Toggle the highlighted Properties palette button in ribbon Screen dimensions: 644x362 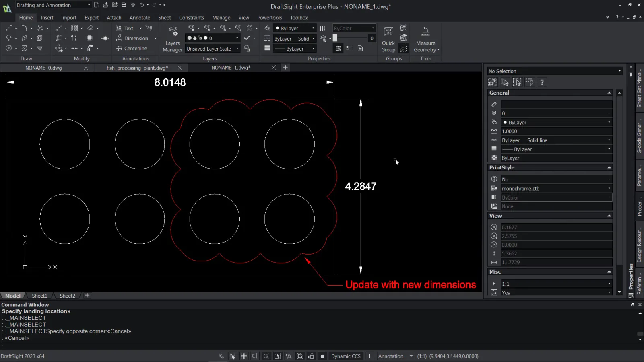pos(338,48)
